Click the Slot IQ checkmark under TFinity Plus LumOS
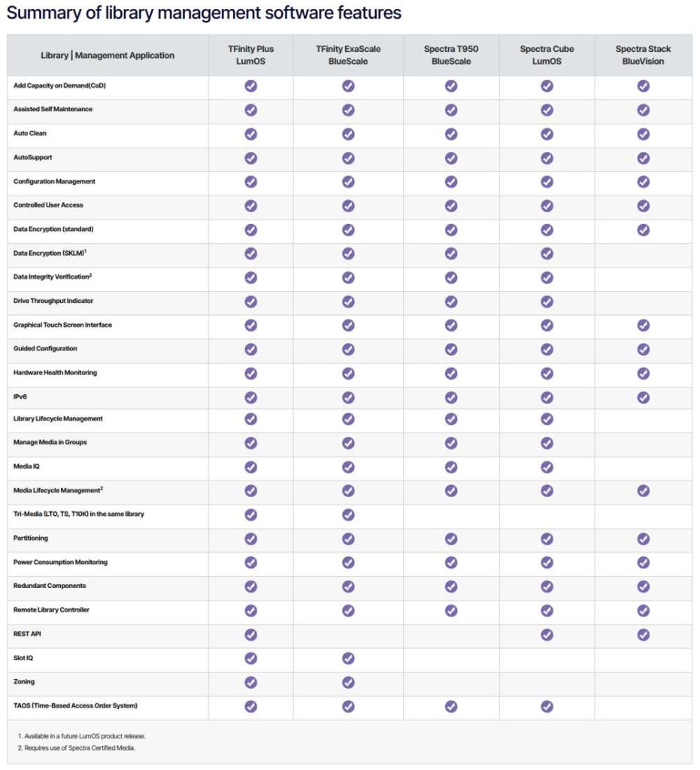The height and width of the screenshot is (770, 700). [x=251, y=658]
